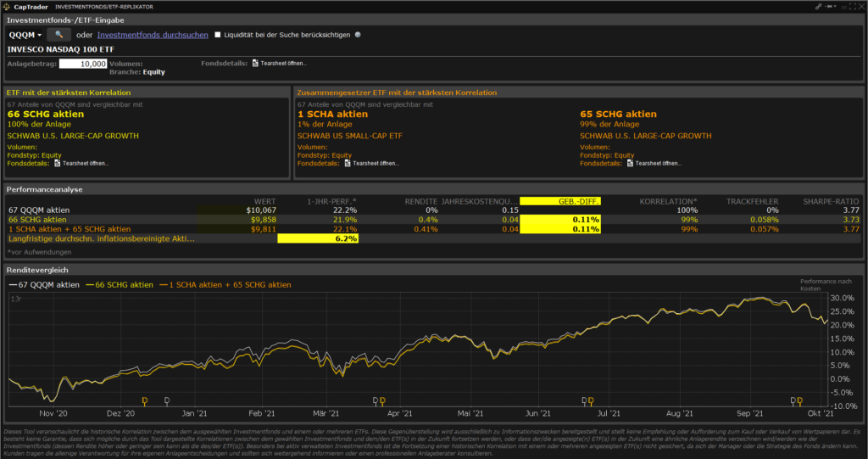Click the Anlagebetrag input field showing 10,000

point(83,64)
